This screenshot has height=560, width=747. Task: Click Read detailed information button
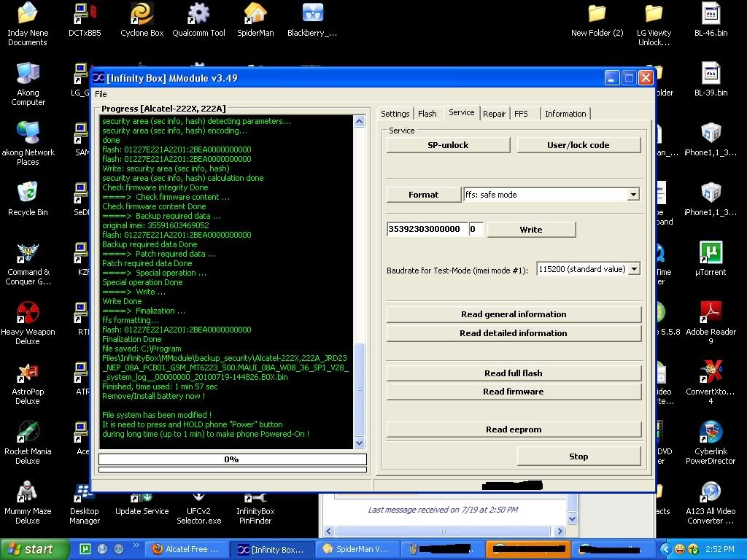(x=514, y=333)
